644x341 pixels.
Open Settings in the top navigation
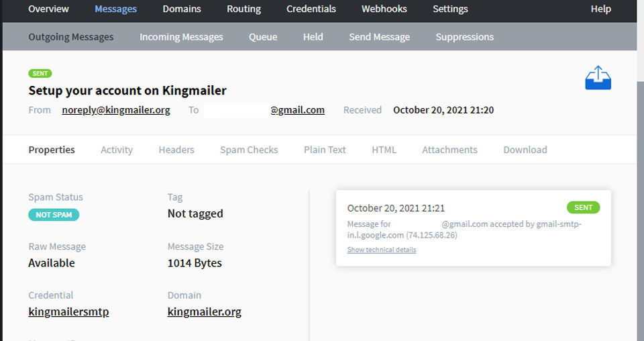(x=450, y=9)
